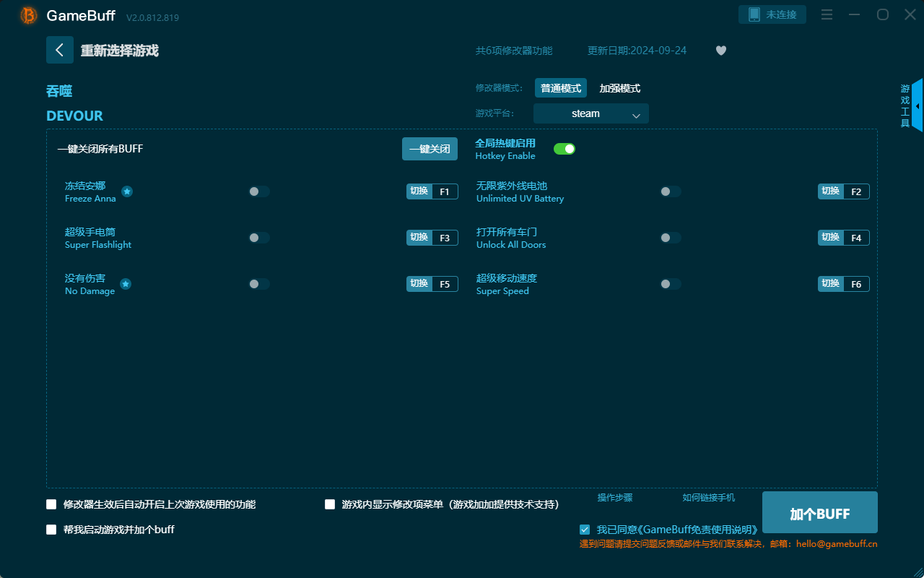Collapse the right sidebar with the arrow
The width and height of the screenshot is (924, 578).
(917, 105)
